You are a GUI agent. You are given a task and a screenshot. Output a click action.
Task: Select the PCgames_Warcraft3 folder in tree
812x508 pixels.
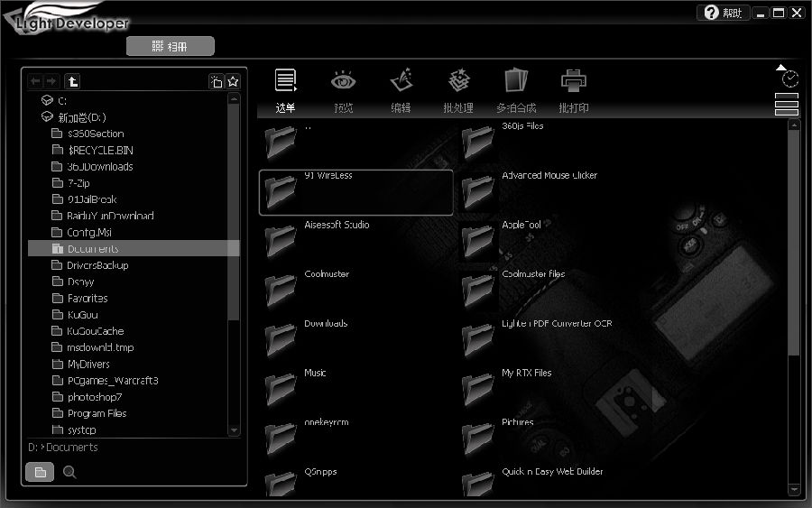pyautogui.click(x=106, y=381)
